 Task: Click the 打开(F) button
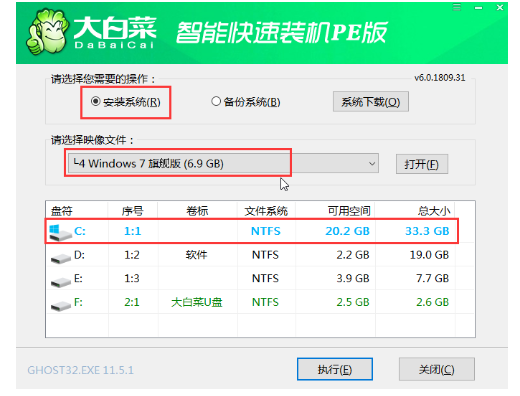[x=422, y=164]
